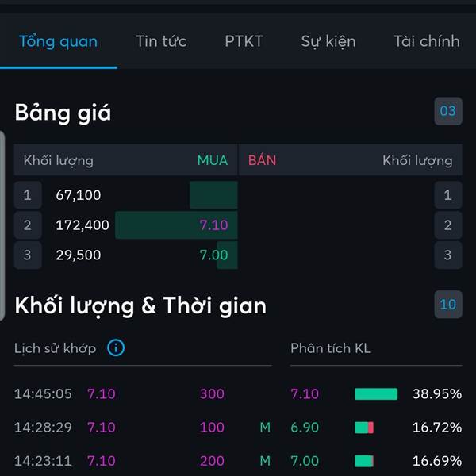Screen dimensions: 476x476
Task: Select the Tổng quan tab
Action: (x=58, y=41)
